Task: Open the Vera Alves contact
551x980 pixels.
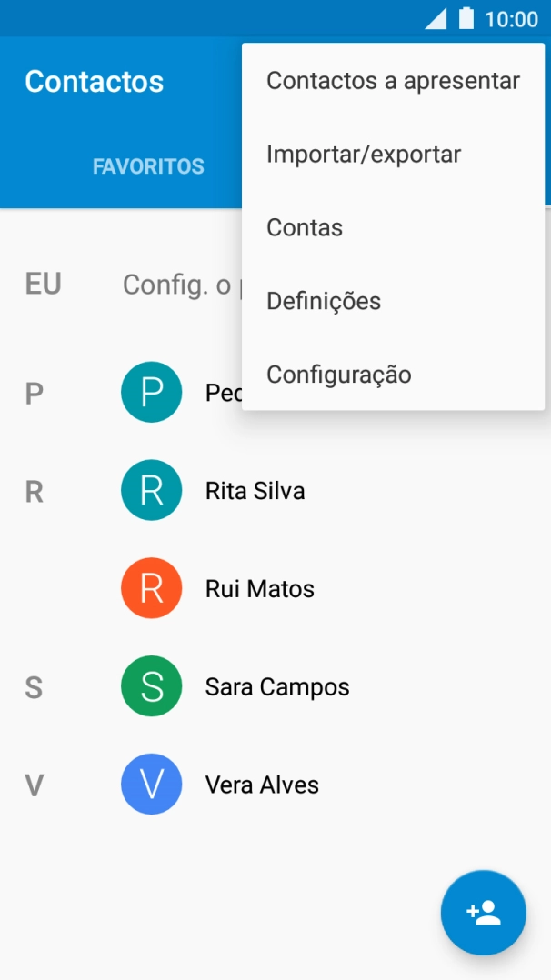Action: pyautogui.click(x=263, y=785)
